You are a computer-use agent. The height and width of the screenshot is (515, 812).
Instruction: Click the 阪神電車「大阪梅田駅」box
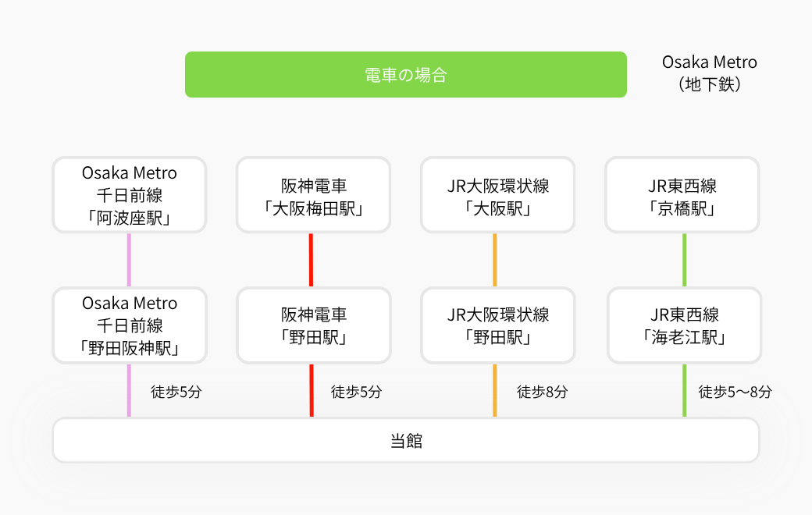313,195
